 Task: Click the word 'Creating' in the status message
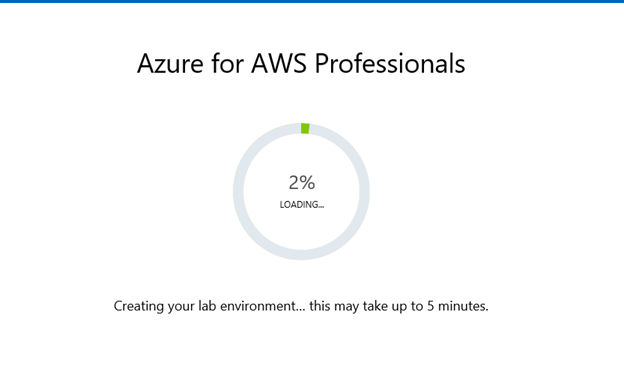[x=138, y=306]
